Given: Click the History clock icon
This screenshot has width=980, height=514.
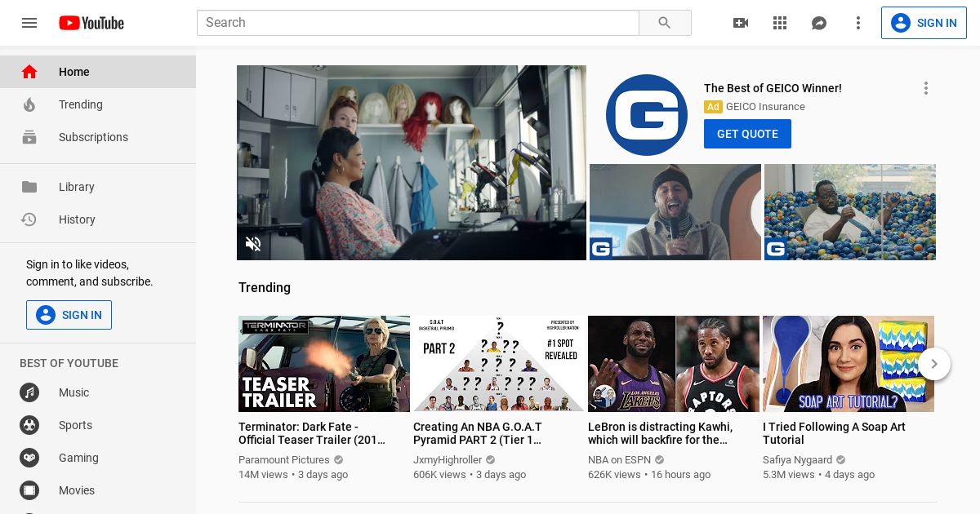Looking at the screenshot, I should [x=29, y=219].
